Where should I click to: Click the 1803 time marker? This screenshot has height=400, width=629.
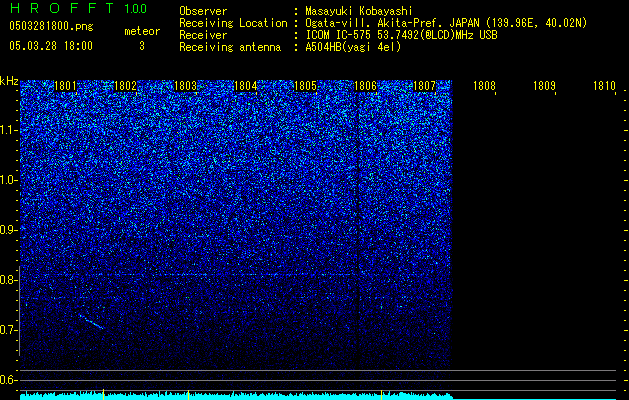pos(185,86)
